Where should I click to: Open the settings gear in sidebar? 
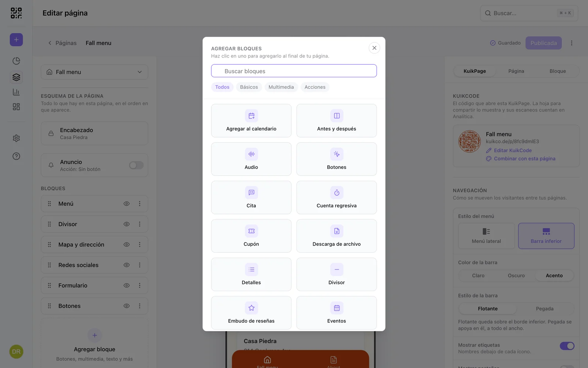pos(16,138)
